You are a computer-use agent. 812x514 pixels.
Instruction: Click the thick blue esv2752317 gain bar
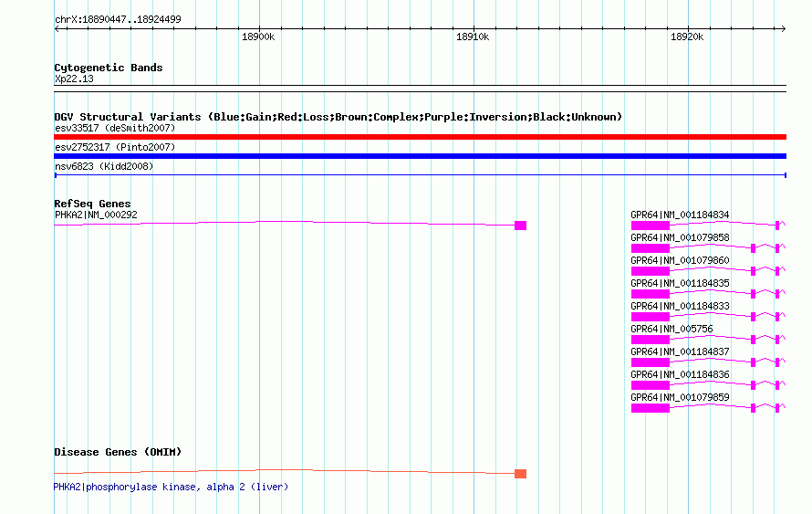tap(420, 156)
